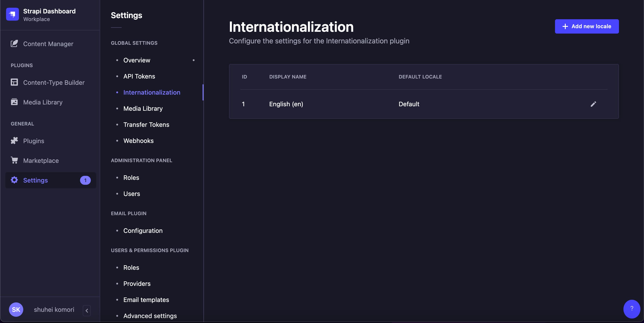Open Media Library under Global Settings
This screenshot has width=644, height=323.
click(x=143, y=108)
